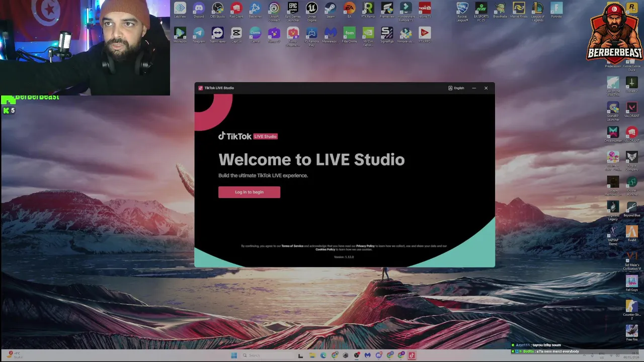The height and width of the screenshot is (362, 644).
Task: Open the FiveM desktop shortcut
Action: point(631,234)
